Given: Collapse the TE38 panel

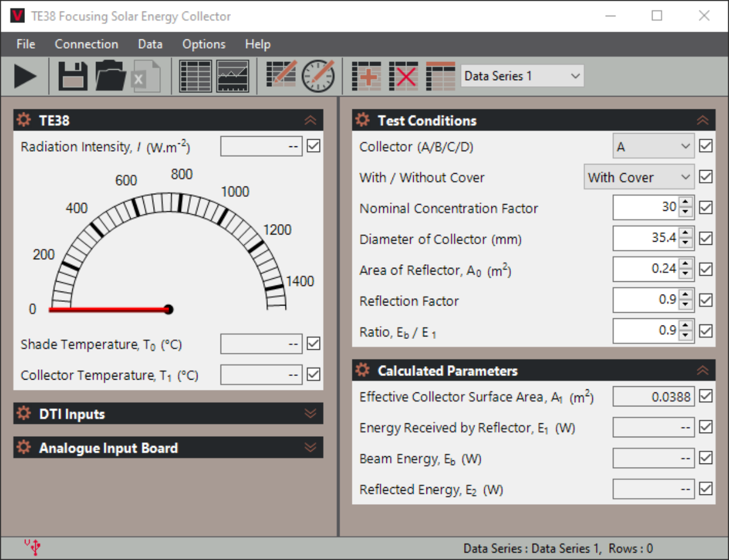Looking at the screenshot, I should pos(310,120).
